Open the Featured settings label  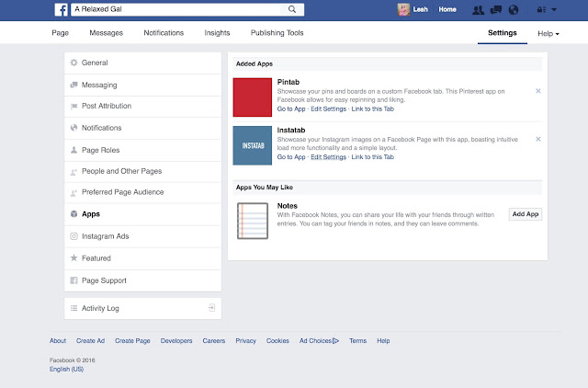96,258
